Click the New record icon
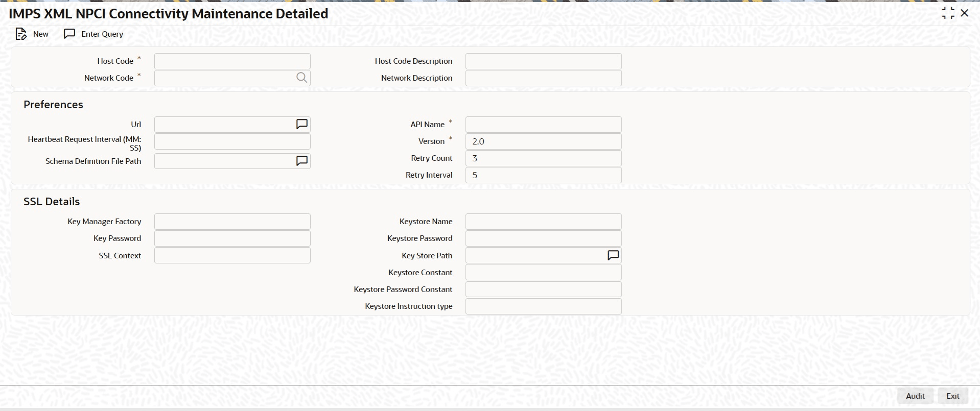The height and width of the screenshot is (411, 980). pos(21,34)
